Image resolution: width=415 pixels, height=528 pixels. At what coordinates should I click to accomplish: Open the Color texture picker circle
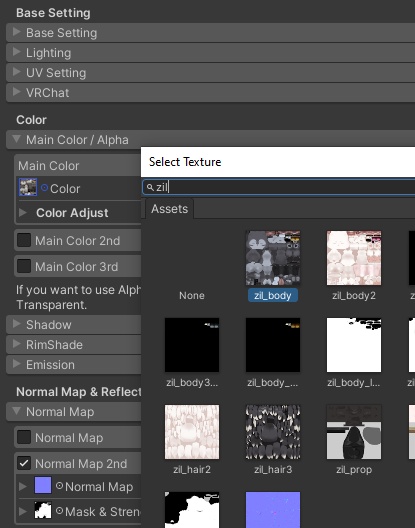44,188
